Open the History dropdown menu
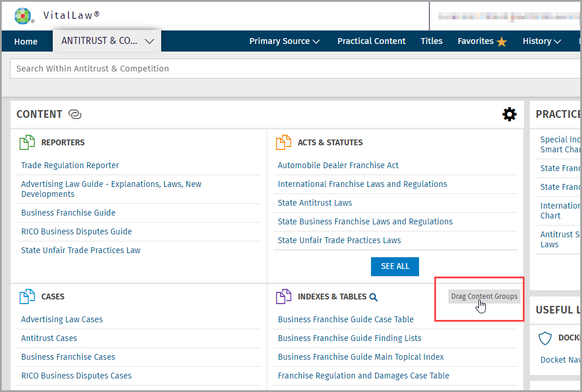The image size is (582, 392). tap(542, 41)
